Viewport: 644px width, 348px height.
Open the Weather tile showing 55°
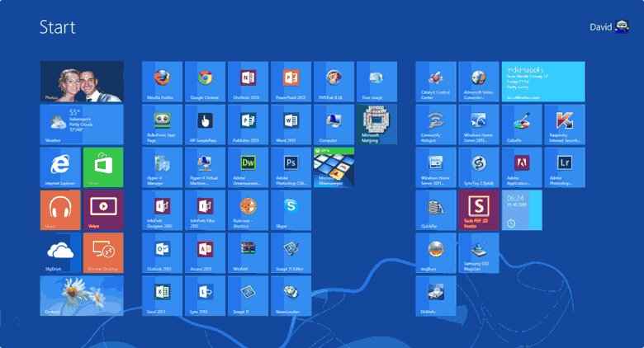[82, 125]
